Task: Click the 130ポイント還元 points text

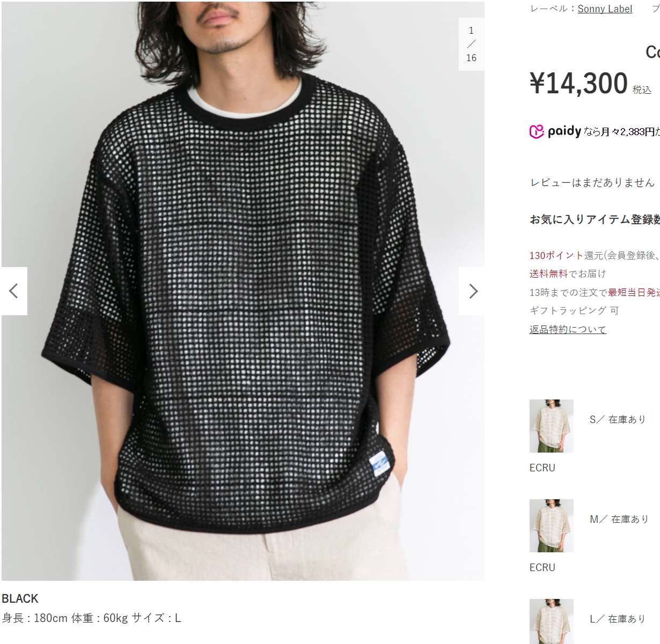Action: (x=566, y=255)
